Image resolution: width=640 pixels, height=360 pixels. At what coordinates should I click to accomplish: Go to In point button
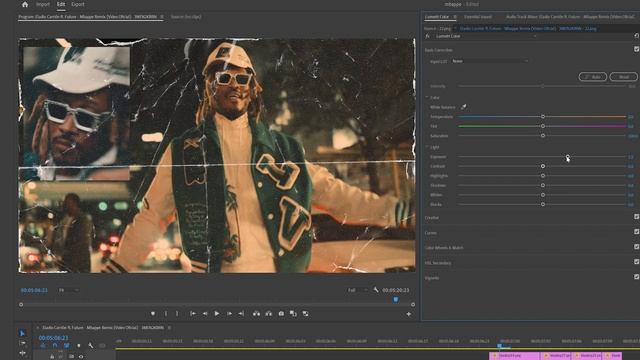[193, 313]
